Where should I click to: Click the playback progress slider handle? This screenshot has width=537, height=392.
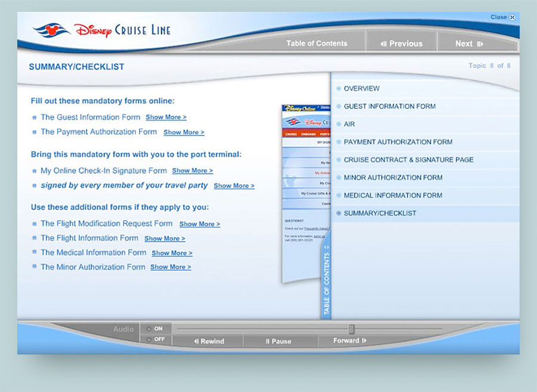click(x=351, y=329)
